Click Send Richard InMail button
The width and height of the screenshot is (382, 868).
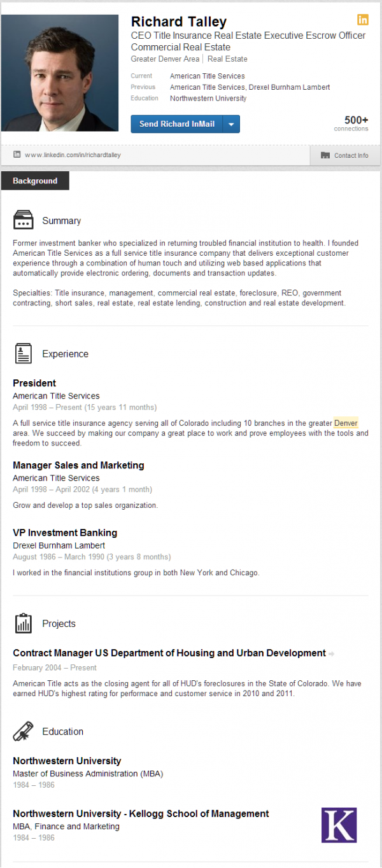point(176,124)
